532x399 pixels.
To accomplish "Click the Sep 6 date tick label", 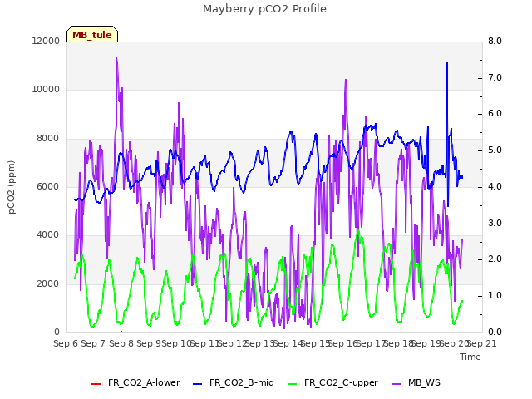I will [x=66, y=343].
